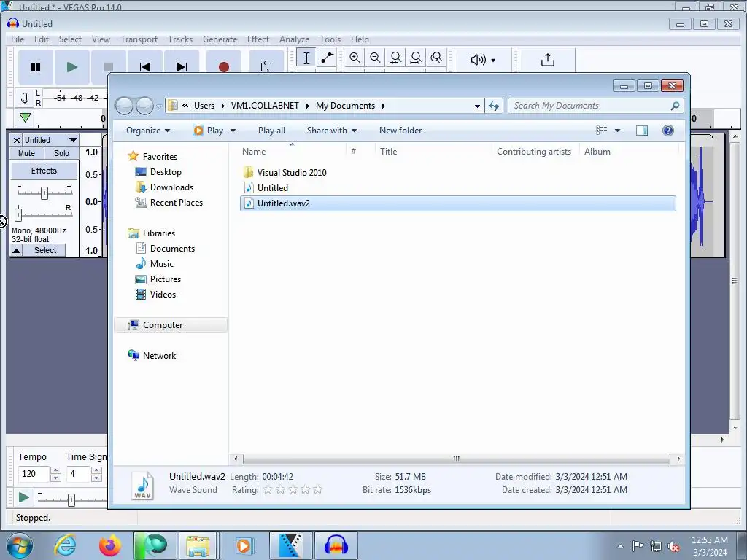747x560 pixels.
Task: Start recording with the red Record button
Action: pyautogui.click(x=223, y=67)
